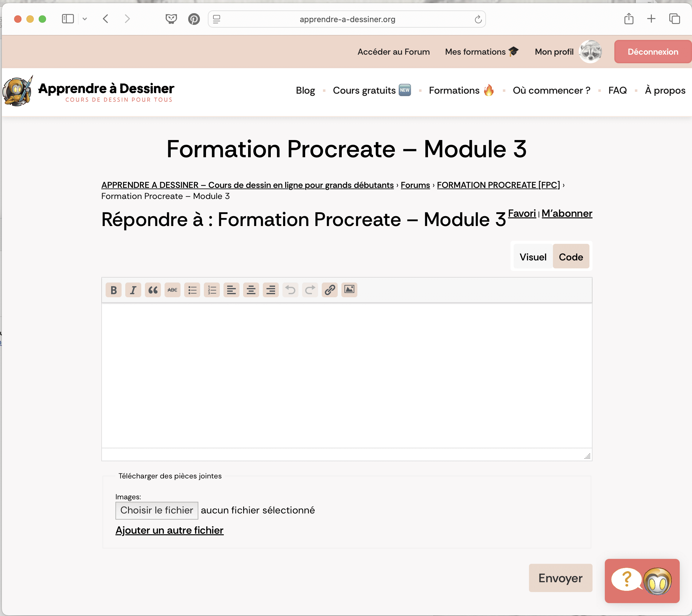Viewport: 692px width, 616px height.
Task: Switch to the Code editor tab
Action: point(571,257)
